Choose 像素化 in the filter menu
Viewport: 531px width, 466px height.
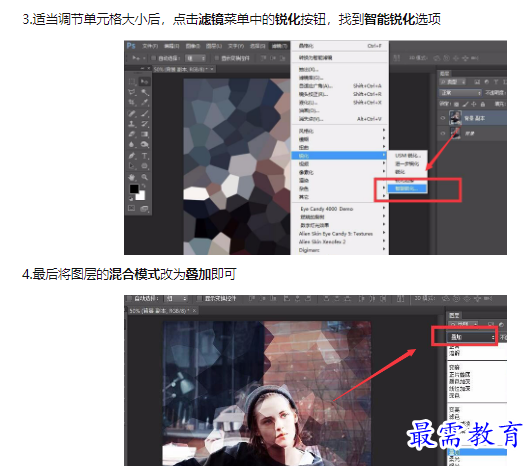click(339, 172)
